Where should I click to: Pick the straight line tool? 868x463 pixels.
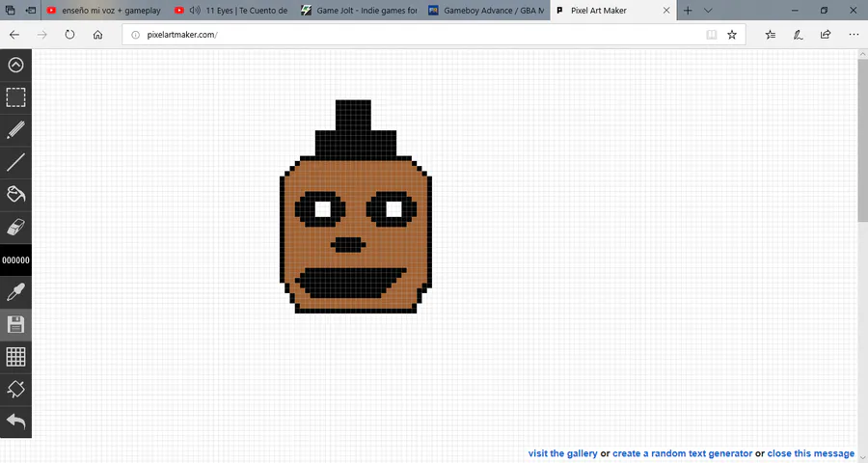coord(15,162)
